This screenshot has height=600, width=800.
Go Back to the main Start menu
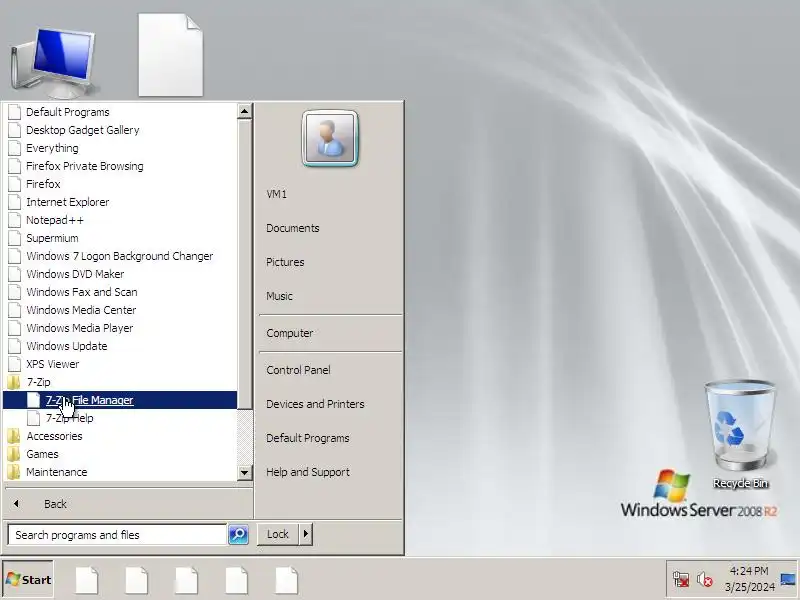click(x=128, y=504)
